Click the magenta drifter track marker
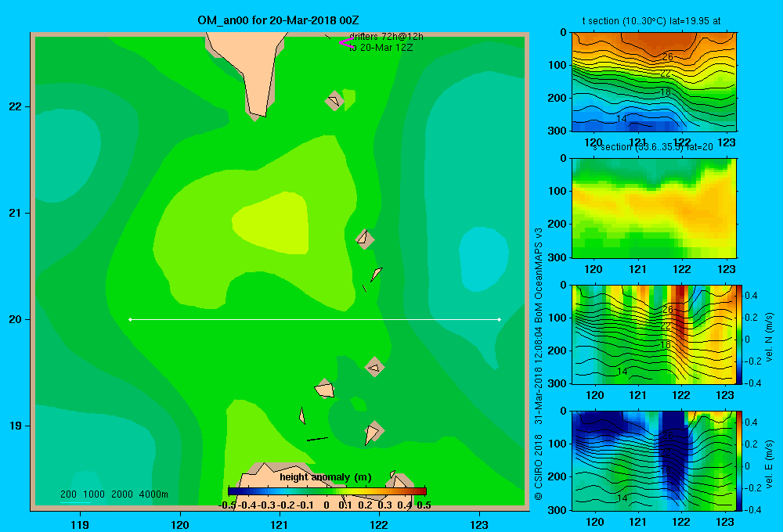783x532 pixels. pos(345,43)
